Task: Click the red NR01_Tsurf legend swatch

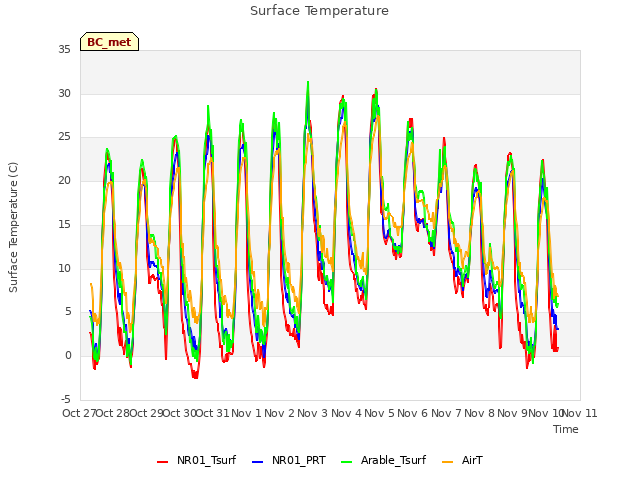Action: pos(162,462)
